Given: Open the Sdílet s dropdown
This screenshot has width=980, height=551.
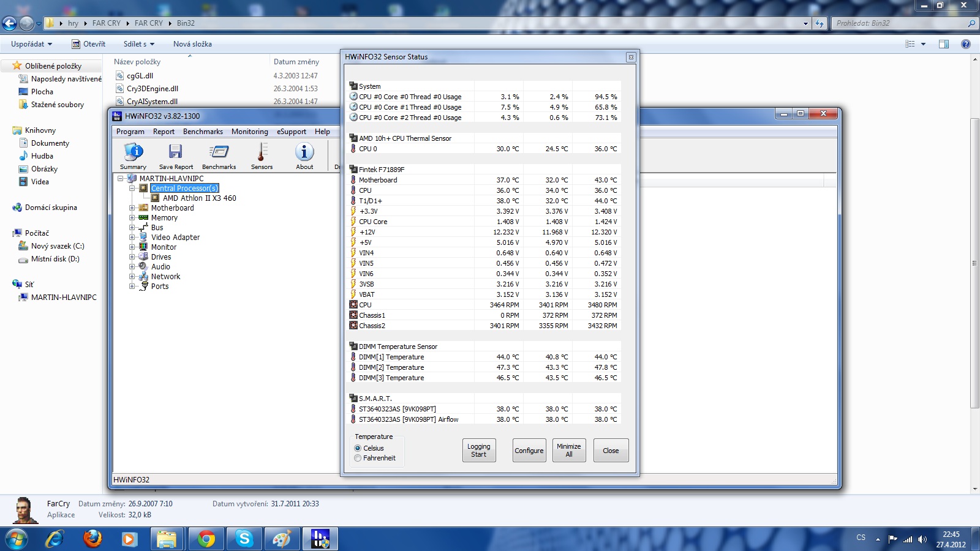Looking at the screenshot, I should 138,44.
